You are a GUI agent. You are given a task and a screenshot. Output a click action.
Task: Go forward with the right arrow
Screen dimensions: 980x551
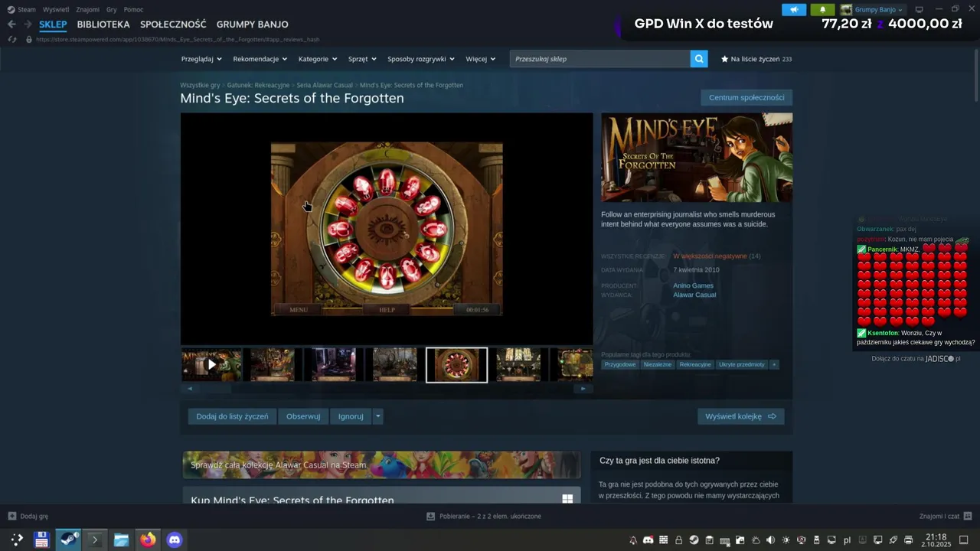click(28, 24)
